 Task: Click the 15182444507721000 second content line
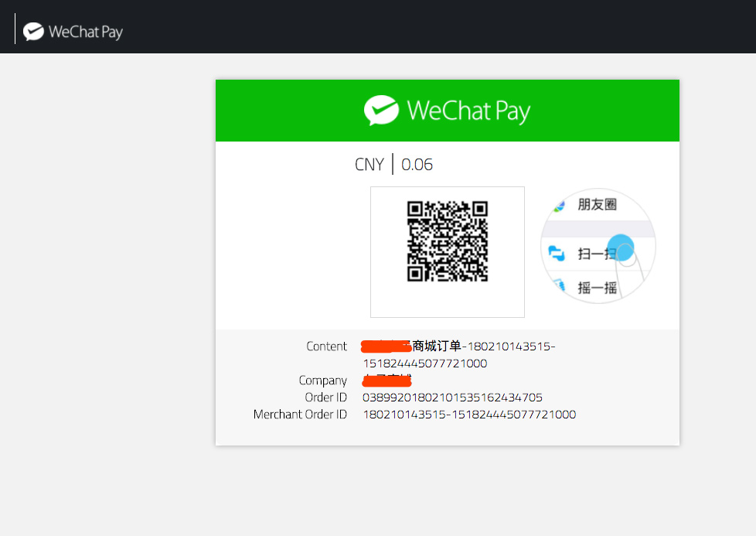(425, 364)
